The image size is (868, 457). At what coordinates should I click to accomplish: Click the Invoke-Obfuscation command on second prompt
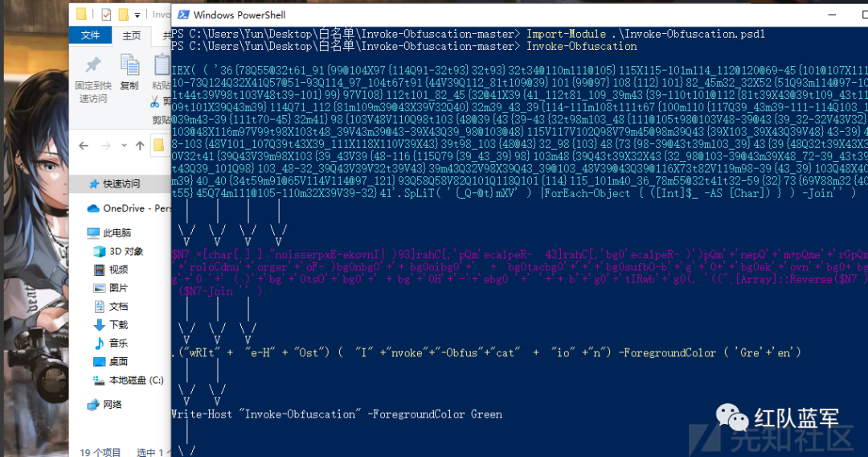click(x=581, y=46)
